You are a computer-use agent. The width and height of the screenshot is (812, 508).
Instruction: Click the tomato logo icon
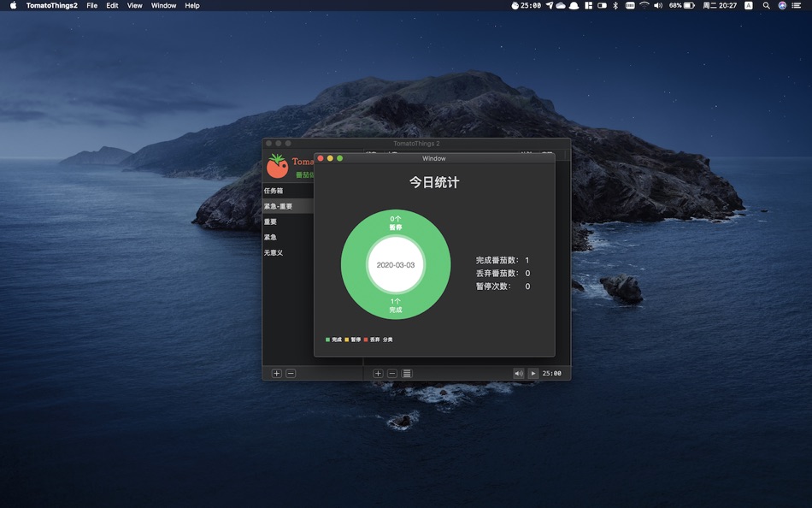coord(277,166)
